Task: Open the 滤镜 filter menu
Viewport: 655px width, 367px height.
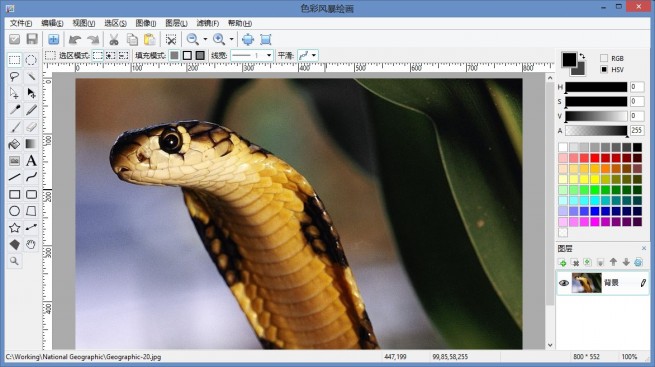Action: [x=208, y=23]
